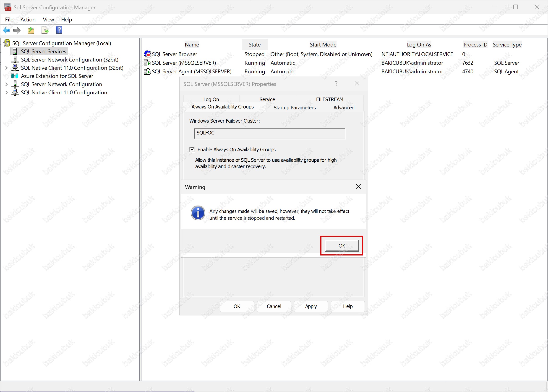
Task: Close the Warning dialog with X
Action: 358,187
